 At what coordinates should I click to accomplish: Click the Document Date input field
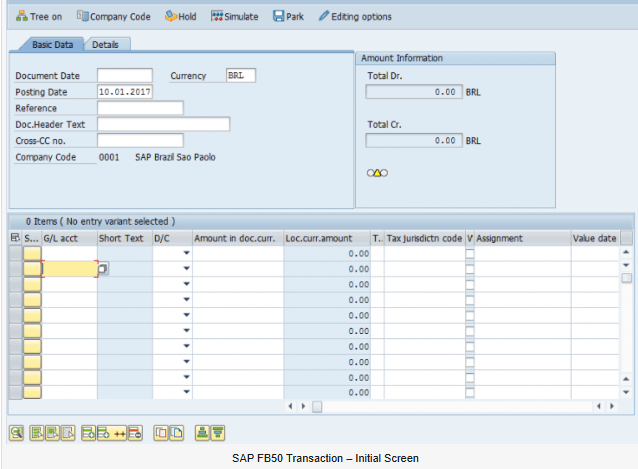(125, 75)
